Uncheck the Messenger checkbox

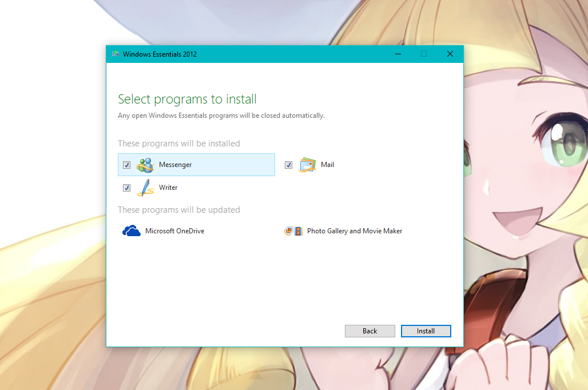(127, 165)
